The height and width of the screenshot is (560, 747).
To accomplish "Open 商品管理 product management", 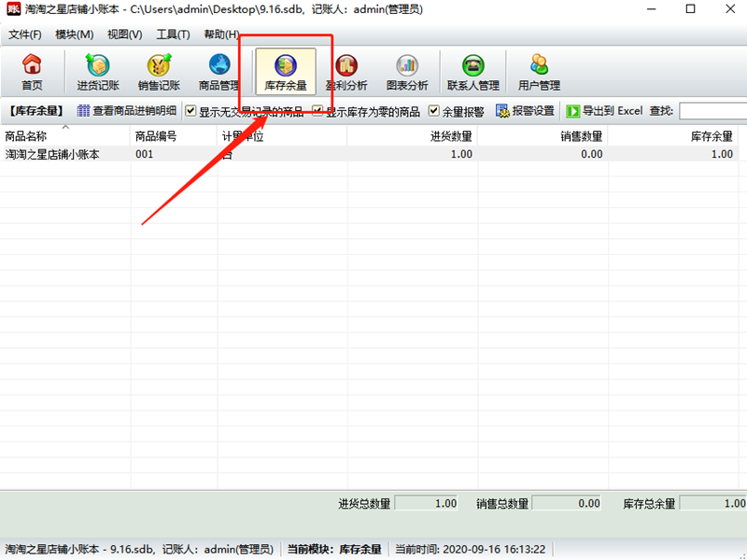I will (219, 72).
